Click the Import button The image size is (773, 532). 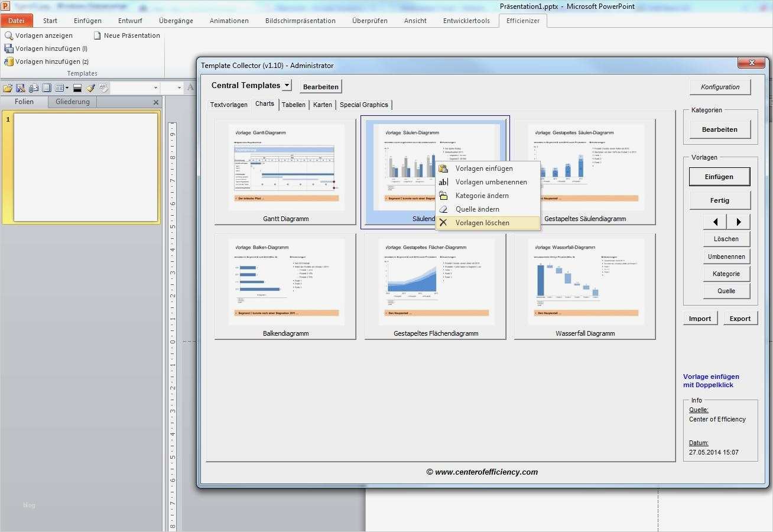[x=700, y=319]
